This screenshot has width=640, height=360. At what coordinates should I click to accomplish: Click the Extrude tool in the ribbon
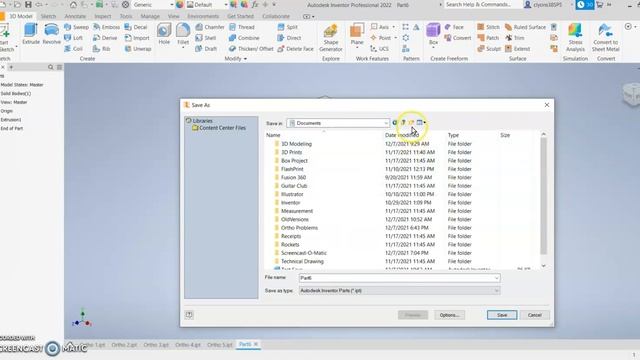[31, 33]
